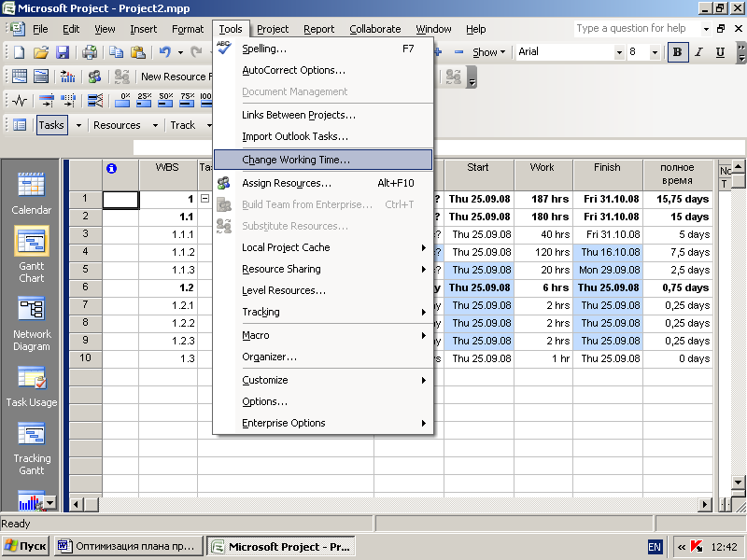
Task: Toggle Underline formatting button
Action: (x=720, y=52)
